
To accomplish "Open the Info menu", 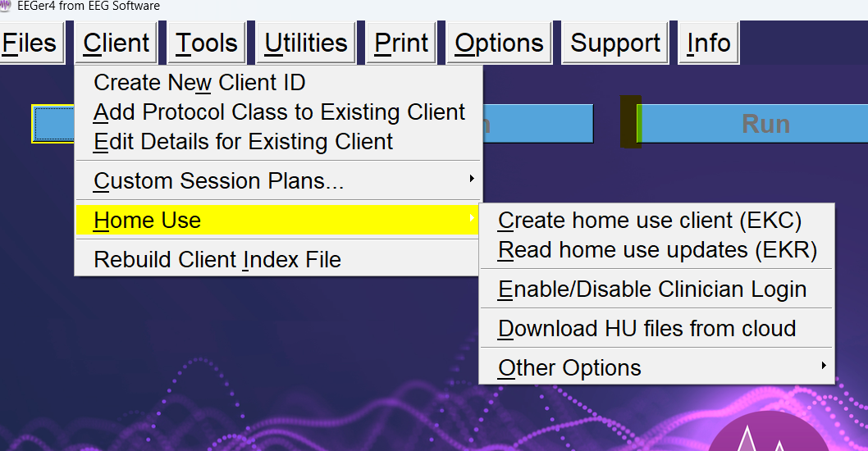I will click(709, 43).
